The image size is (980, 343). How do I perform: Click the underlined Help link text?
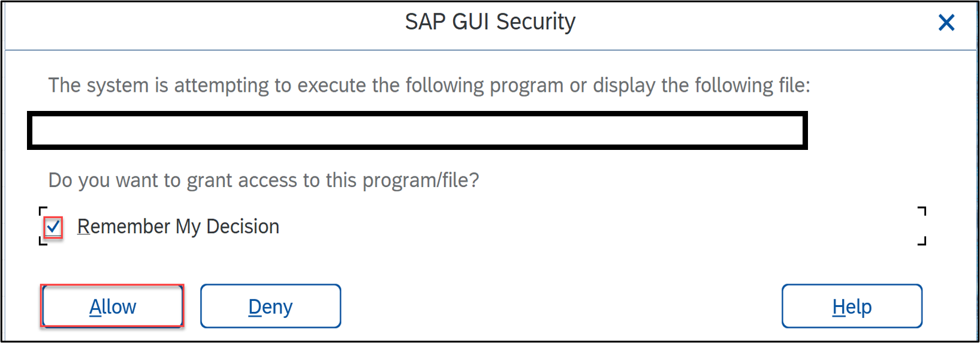[x=852, y=307]
